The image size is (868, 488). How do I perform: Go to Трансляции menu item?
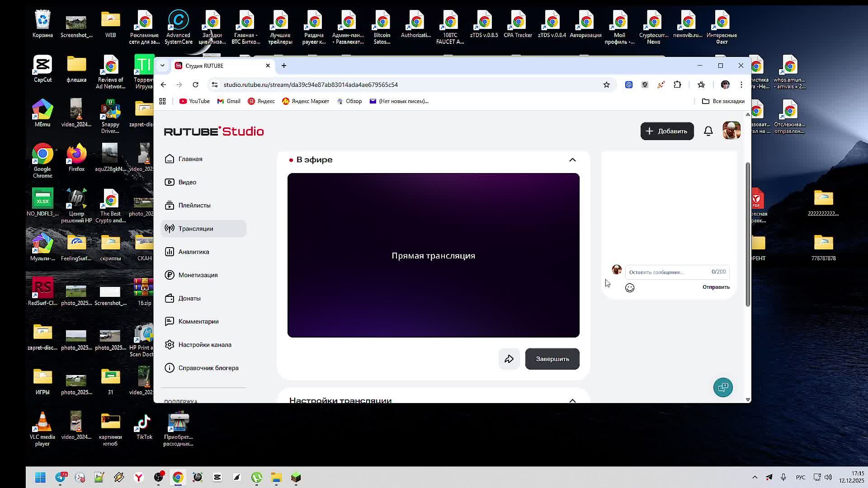pos(195,229)
